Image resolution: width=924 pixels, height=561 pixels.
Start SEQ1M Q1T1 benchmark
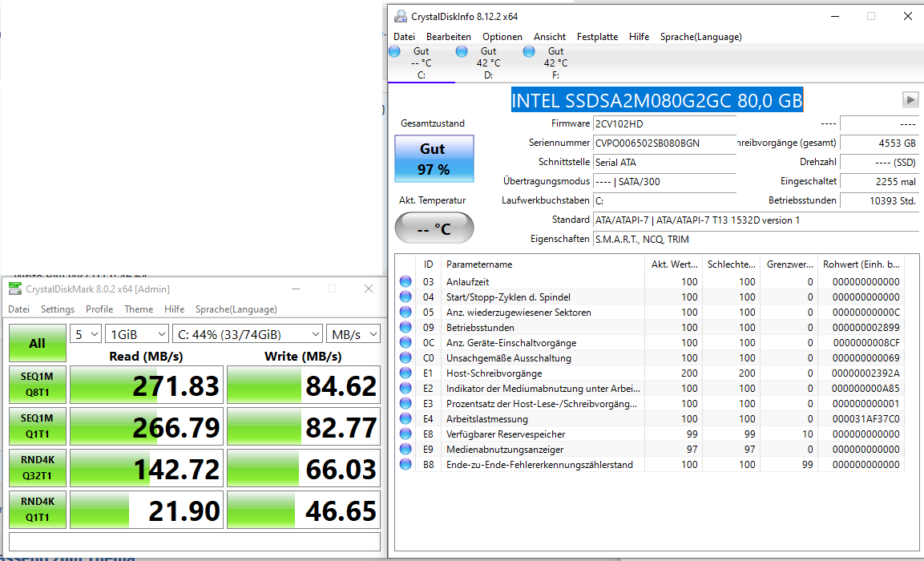(x=37, y=426)
